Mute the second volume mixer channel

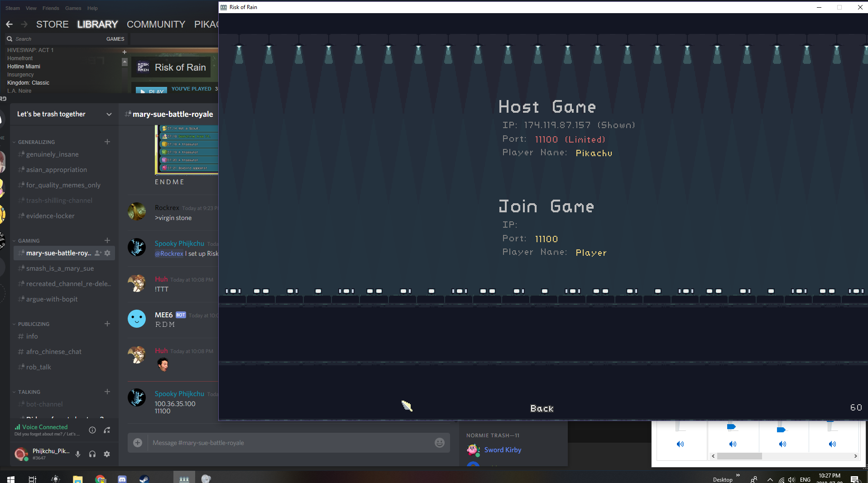pos(733,444)
